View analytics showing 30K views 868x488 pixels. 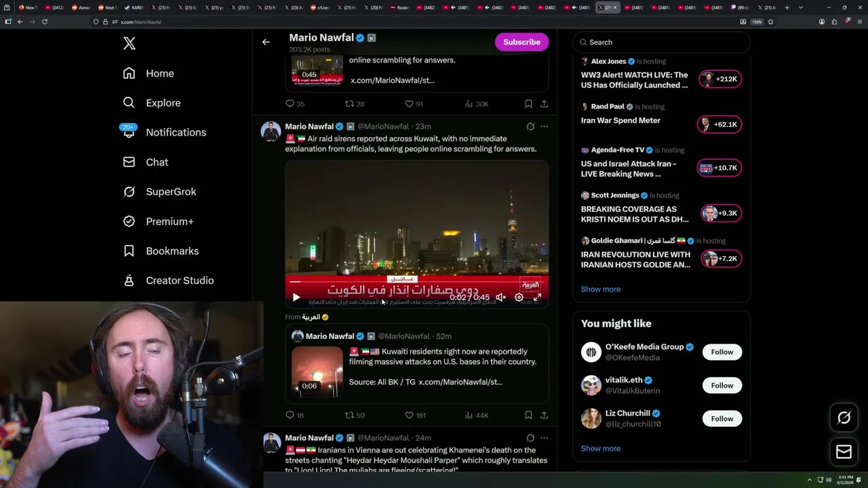pyautogui.click(x=476, y=104)
